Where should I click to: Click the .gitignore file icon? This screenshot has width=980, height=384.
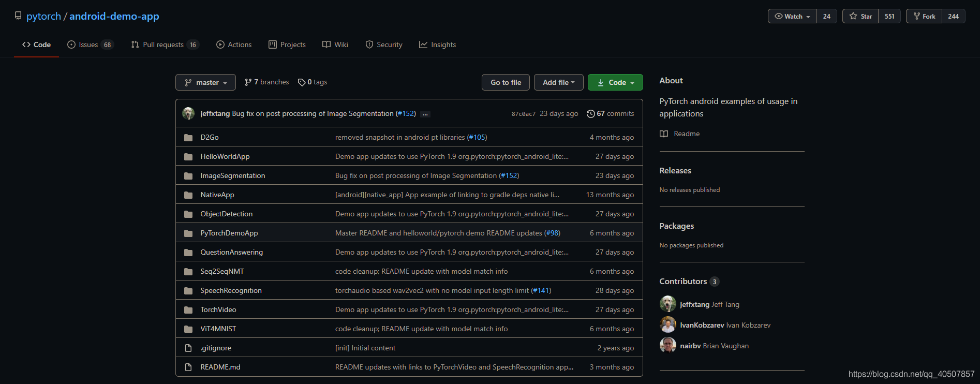click(188, 348)
